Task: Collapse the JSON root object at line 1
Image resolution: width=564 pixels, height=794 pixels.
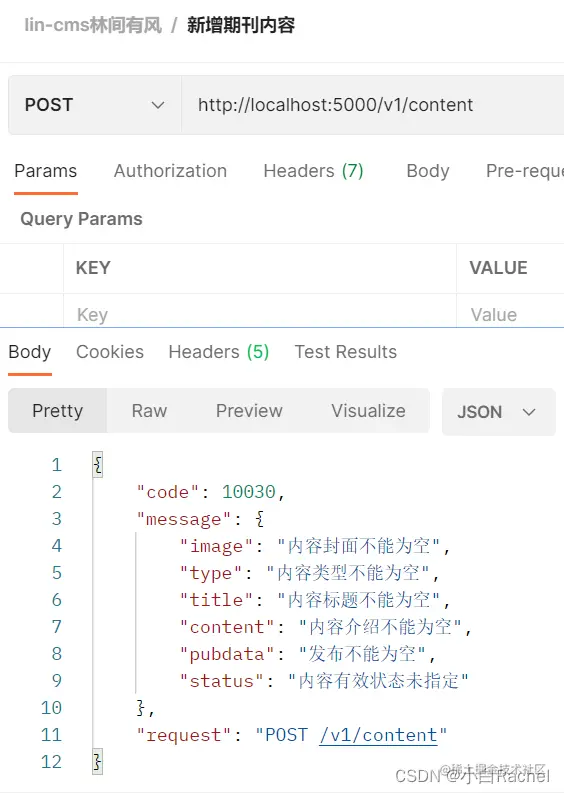Action: 98,464
